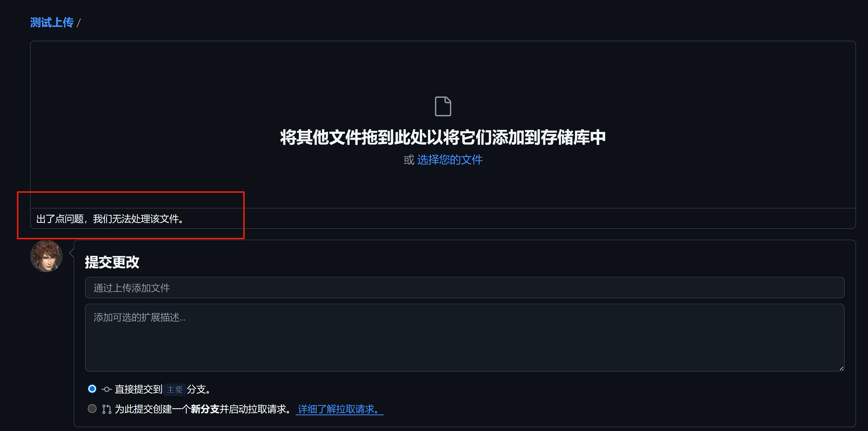Click the git commit icon beside 直接提交到

(106, 389)
